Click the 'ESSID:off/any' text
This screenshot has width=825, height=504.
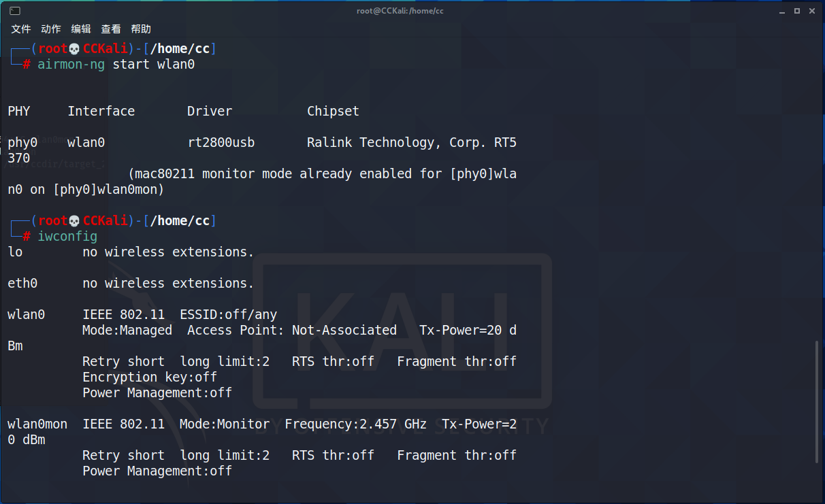[229, 314]
